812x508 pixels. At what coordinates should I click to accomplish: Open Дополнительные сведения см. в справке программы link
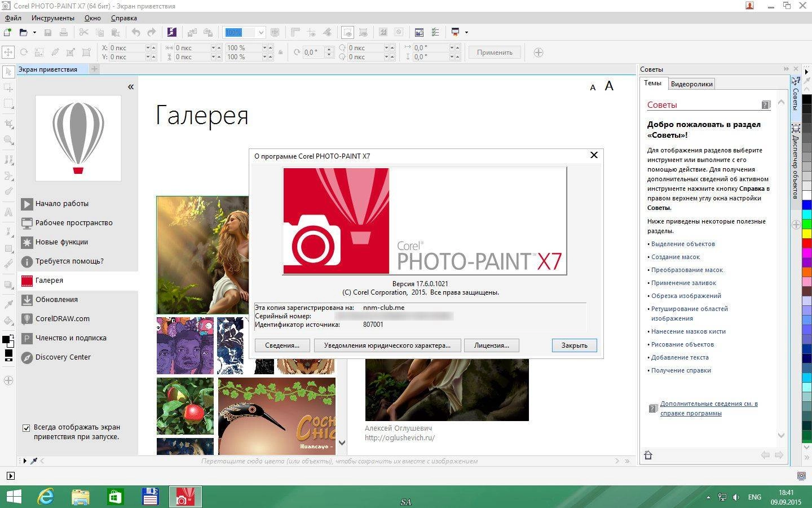tap(709, 409)
